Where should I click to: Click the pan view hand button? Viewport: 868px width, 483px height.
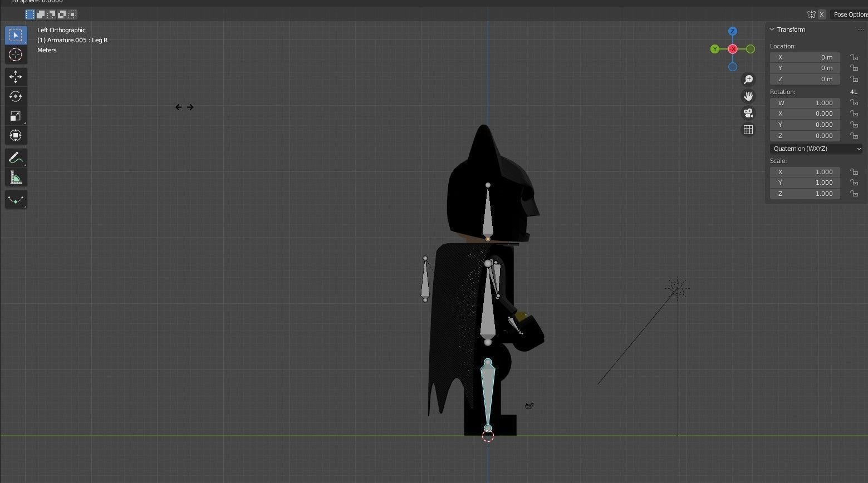pyautogui.click(x=748, y=96)
